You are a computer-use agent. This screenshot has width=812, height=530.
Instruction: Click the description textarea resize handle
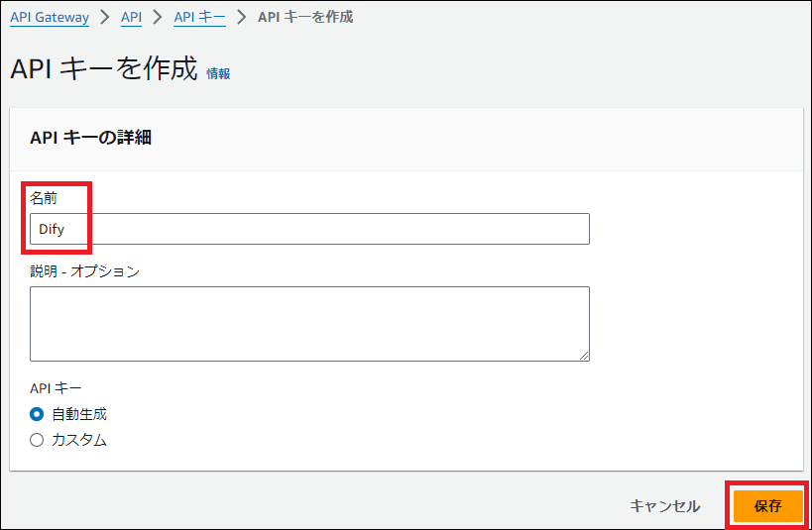click(x=584, y=355)
